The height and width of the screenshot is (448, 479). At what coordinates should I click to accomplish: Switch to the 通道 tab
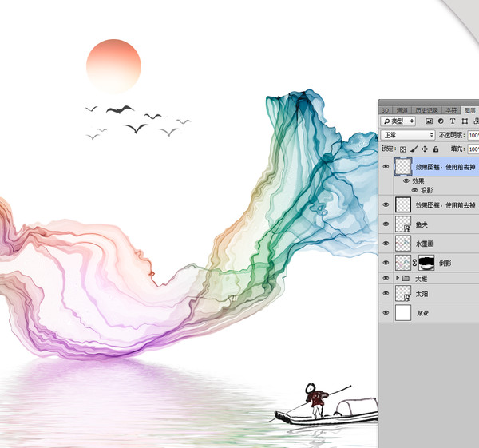point(402,110)
